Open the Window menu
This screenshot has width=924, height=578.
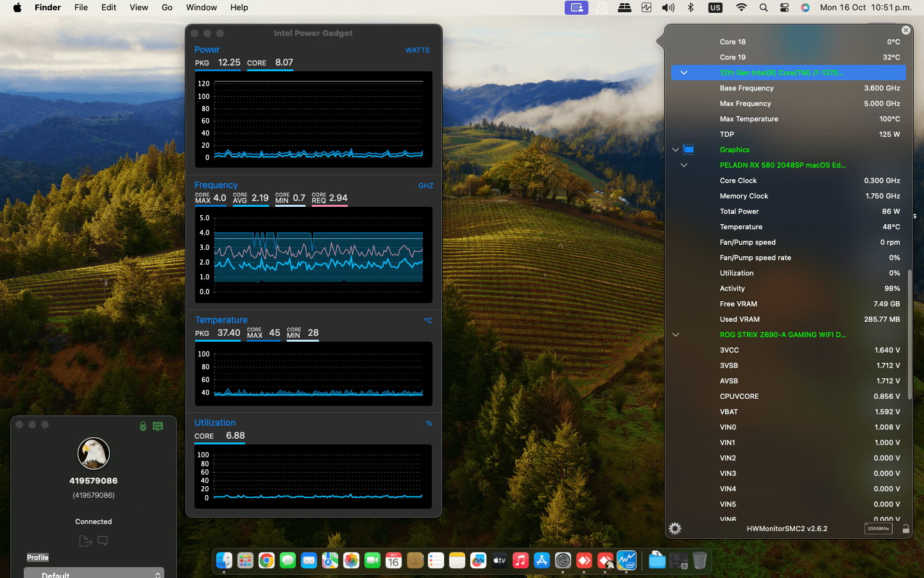[201, 8]
